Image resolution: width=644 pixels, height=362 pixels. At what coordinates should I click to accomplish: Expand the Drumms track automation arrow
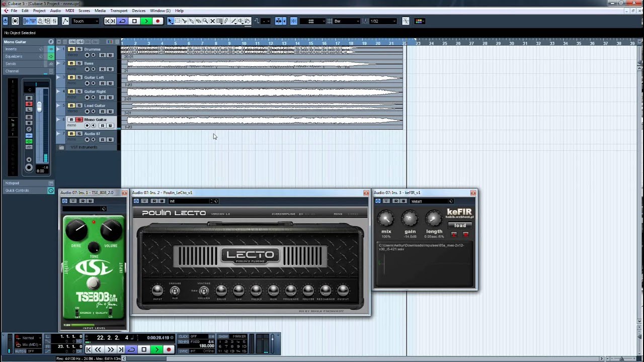point(58,49)
